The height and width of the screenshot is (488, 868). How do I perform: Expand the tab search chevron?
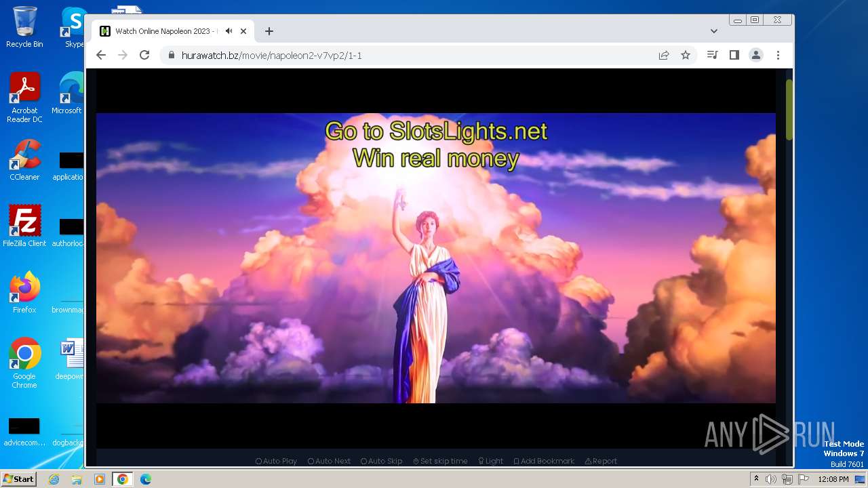point(714,31)
